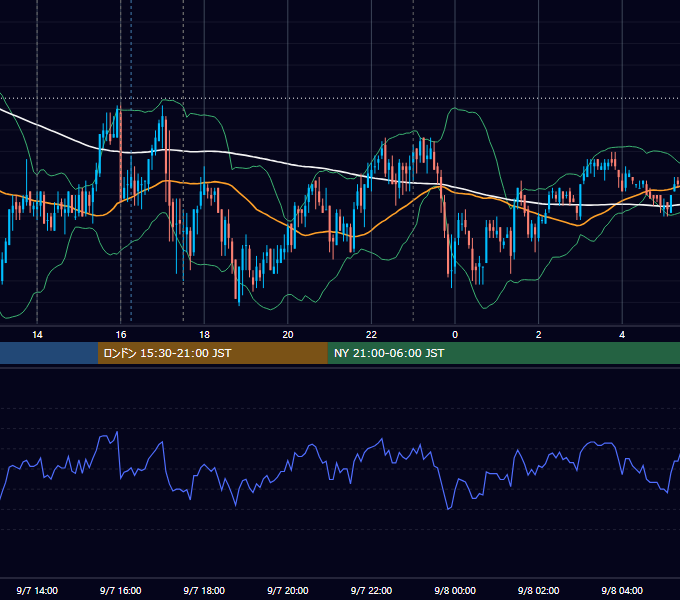Click the 9/8 02:00 time label
The width and height of the screenshot is (680, 600).
click(x=539, y=591)
